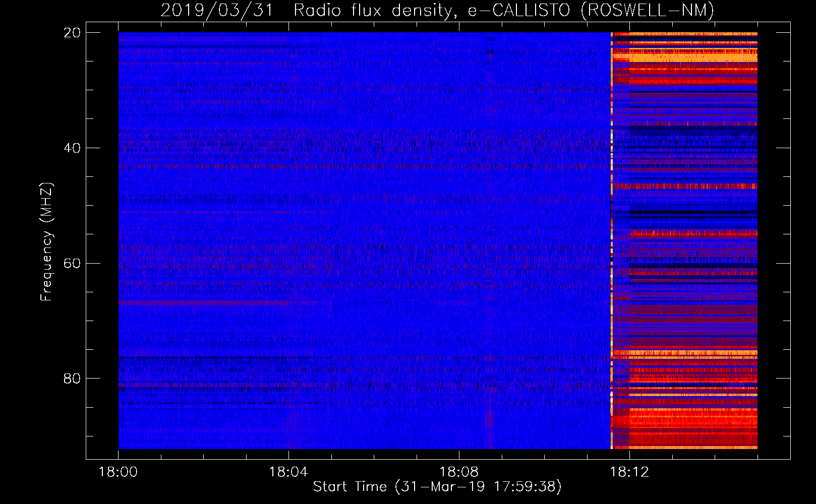Click the 'Frequency (MHZ)' axis label
The image size is (816, 504).
click(46, 242)
